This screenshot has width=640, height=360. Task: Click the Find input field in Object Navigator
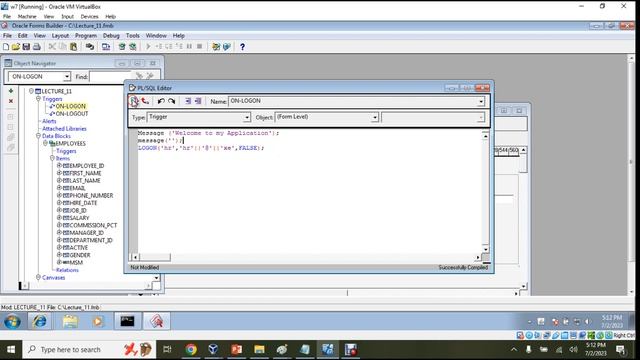pyautogui.click(x=109, y=77)
